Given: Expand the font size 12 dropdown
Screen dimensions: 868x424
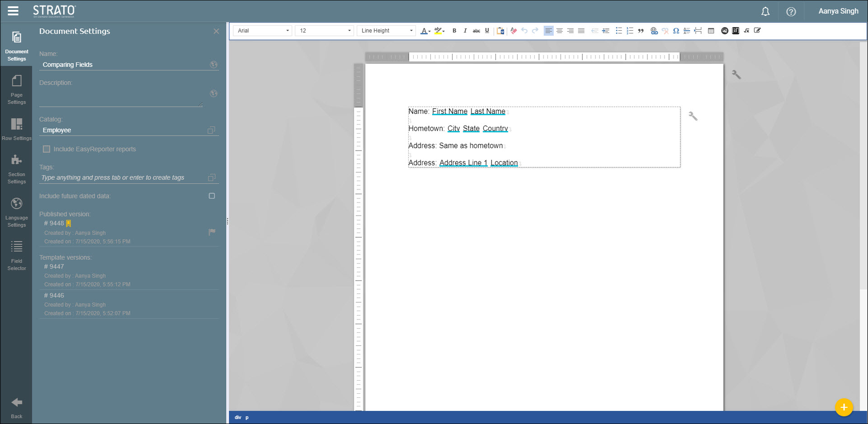Looking at the screenshot, I should [324, 31].
